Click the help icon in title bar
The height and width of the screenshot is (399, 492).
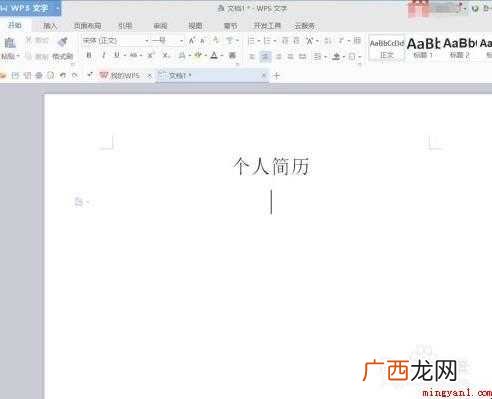click(476, 9)
